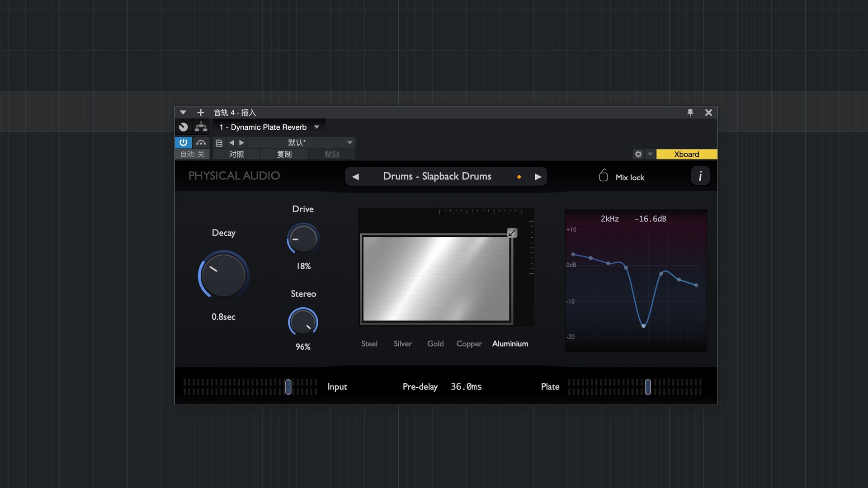Click the PHYSICAL AUDIO logo
The width and height of the screenshot is (868, 488).
[234, 176]
